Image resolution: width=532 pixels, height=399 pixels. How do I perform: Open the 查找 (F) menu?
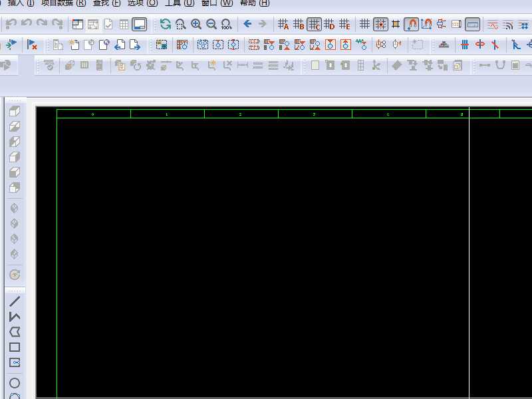[107, 3]
